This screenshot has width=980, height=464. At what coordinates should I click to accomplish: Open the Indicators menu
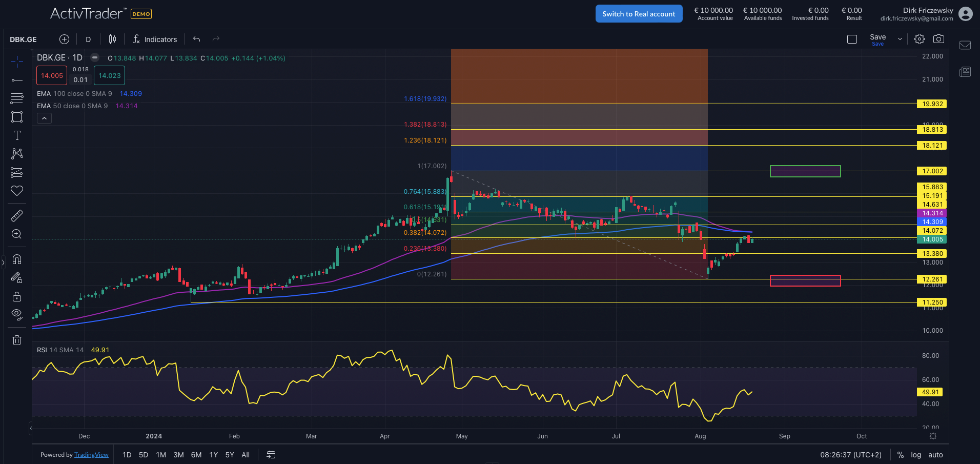pyautogui.click(x=155, y=39)
